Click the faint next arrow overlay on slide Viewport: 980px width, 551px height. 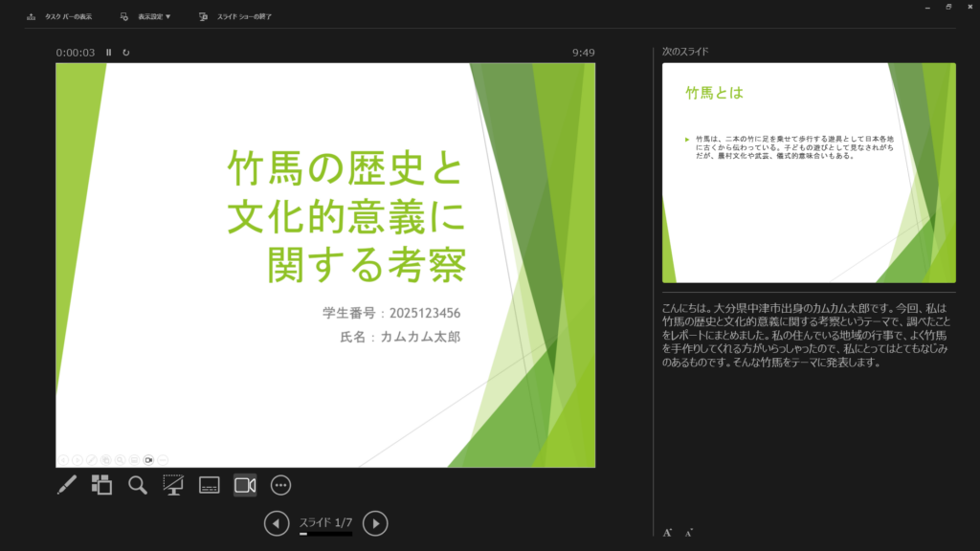tap(78, 460)
